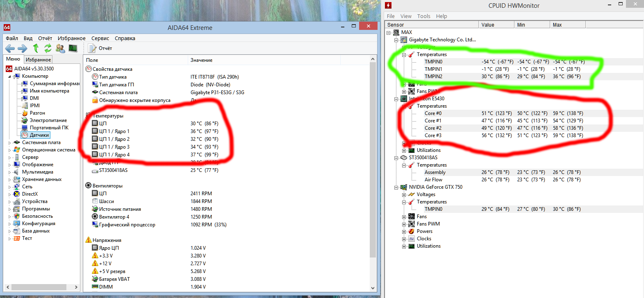Switch to the Меню tab in AIDA64 sidebar

(13, 59)
